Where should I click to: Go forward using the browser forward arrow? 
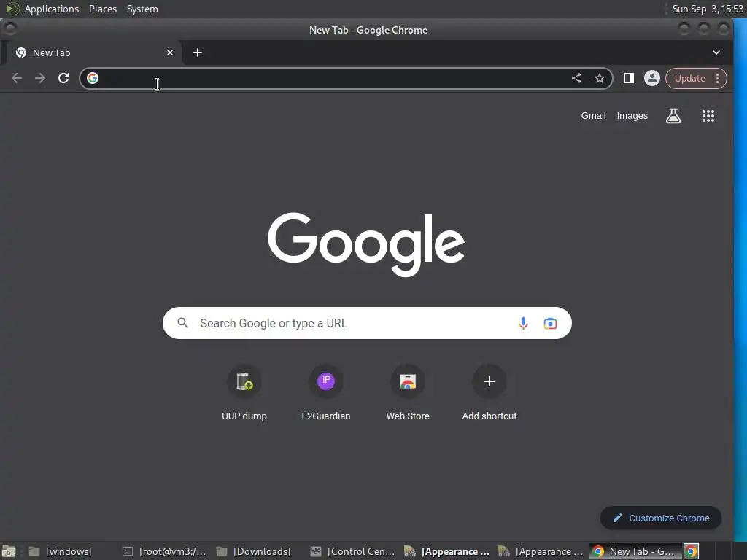point(40,78)
